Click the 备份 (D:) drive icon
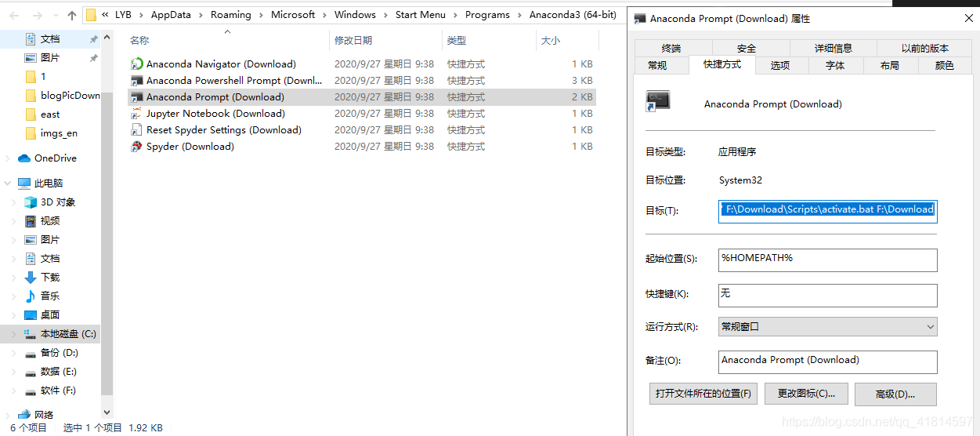Screen dimensions: 980x436 pyautogui.click(x=31, y=353)
